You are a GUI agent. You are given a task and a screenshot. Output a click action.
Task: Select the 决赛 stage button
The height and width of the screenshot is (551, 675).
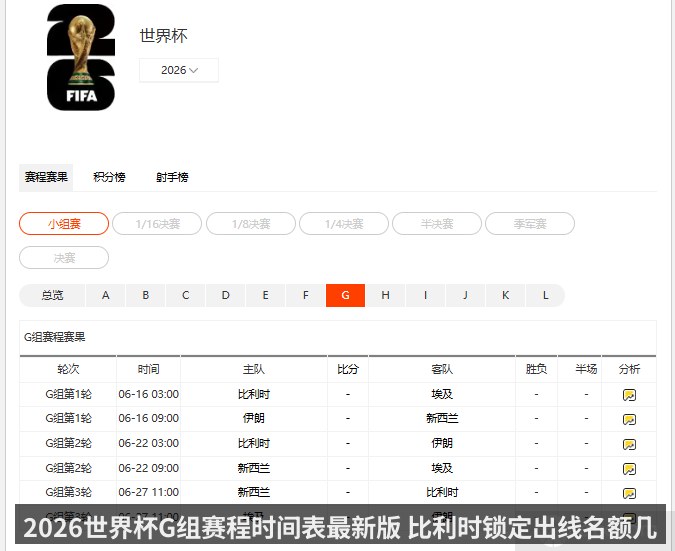64,258
